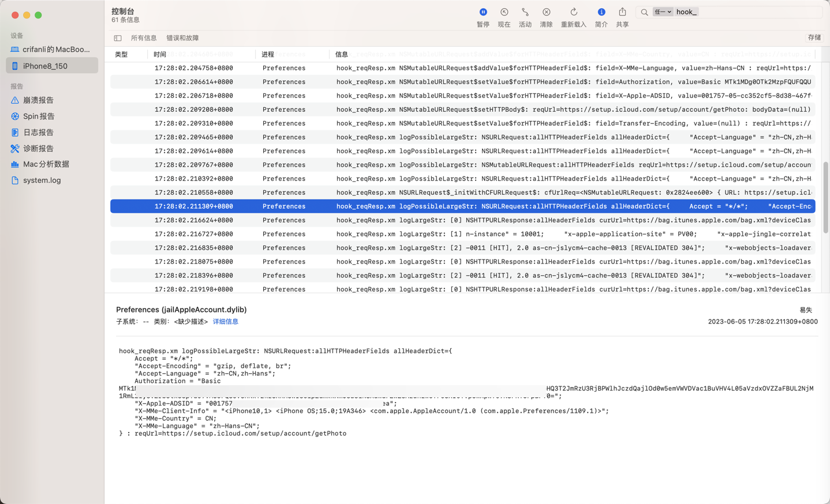Select the iPhone8_150 device
The width and height of the screenshot is (830, 504).
pos(52,66)
